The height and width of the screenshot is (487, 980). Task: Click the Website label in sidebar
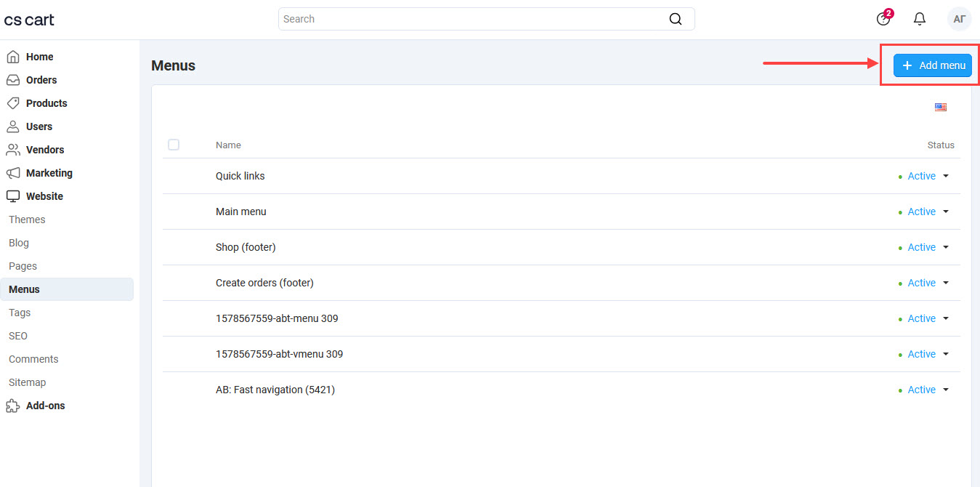(x=44, y=196)
